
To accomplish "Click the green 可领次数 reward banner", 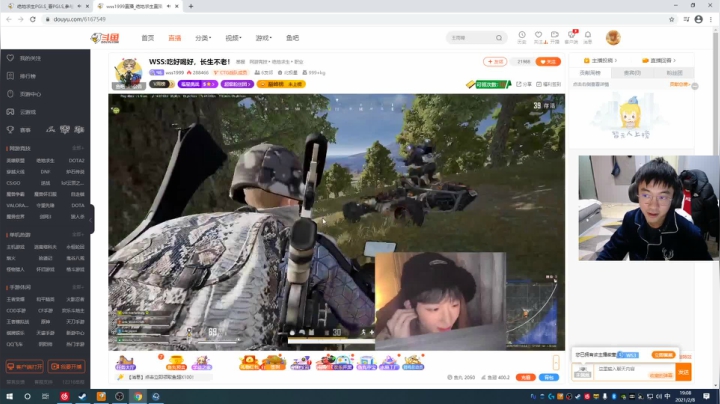I will click(x=491, y=84).
